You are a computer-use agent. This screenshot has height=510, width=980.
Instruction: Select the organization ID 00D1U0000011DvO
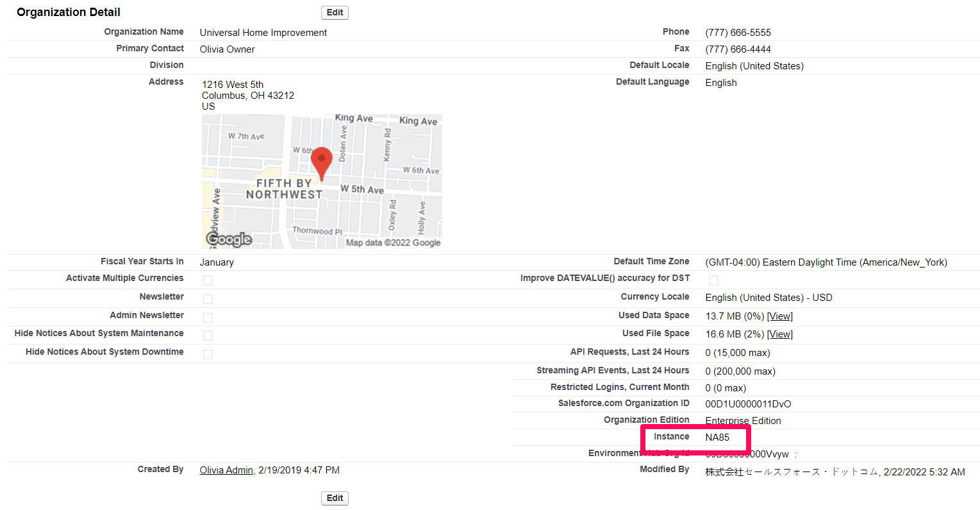(x=748, y=404)
